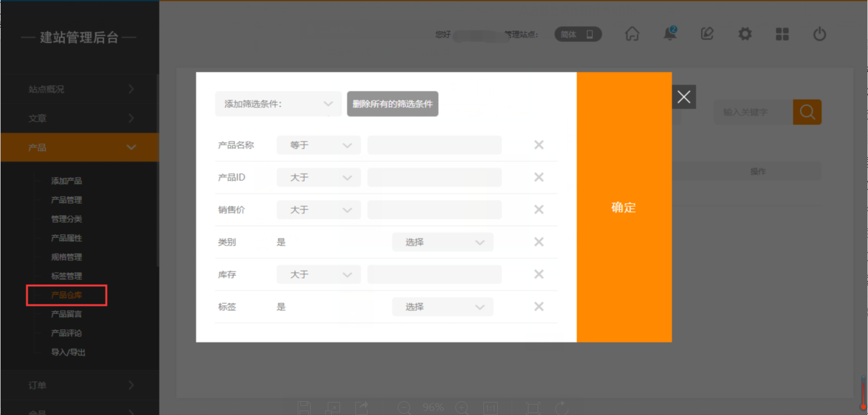Image resolution: width=868 pixels, height=415 pixels.
Task: Remove the 标签 filter row
Action: pos(539,306)
